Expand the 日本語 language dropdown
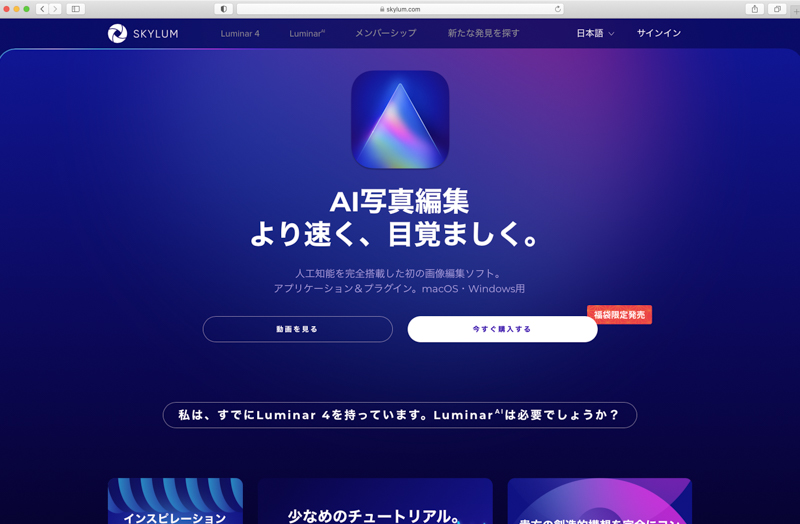The height and width of the screenshot is (524, 800). click(595, 33)
